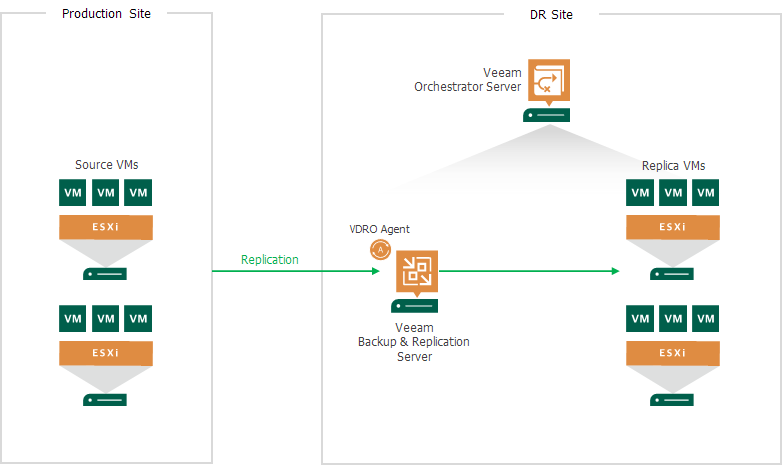782x465 pixels.
Task: Click the "Replica VMs" label
Action: pos(673,166)
